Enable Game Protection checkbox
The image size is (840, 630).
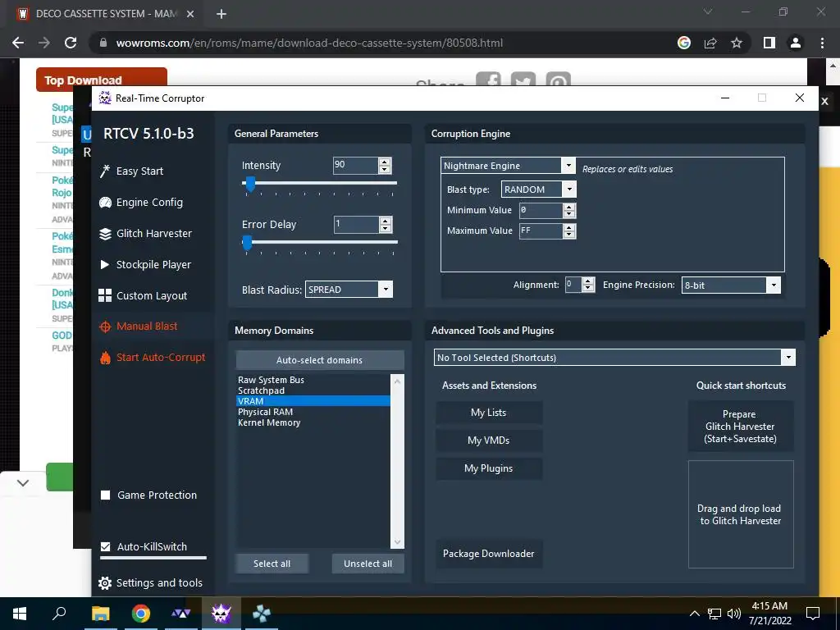click(106, 495)
